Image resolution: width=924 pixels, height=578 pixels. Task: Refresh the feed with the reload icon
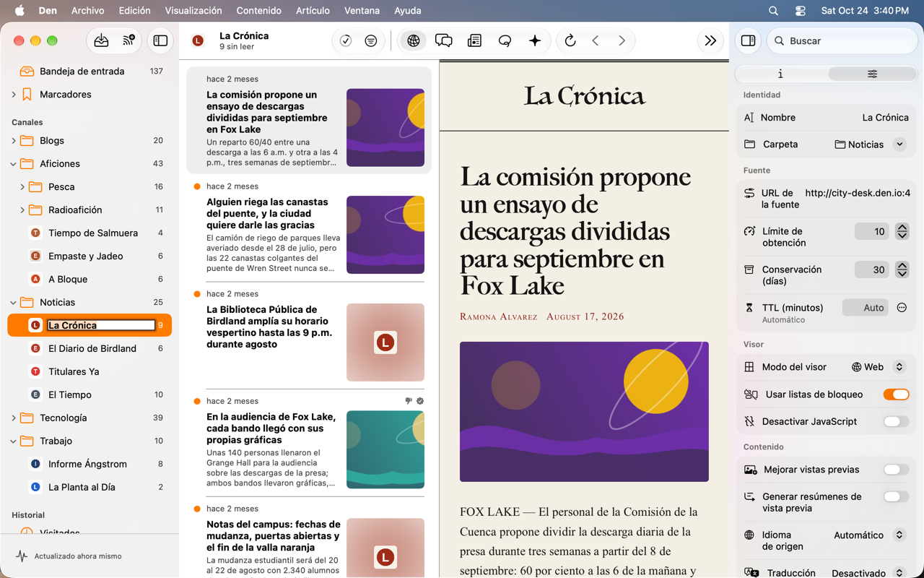(x=570, y=41)
